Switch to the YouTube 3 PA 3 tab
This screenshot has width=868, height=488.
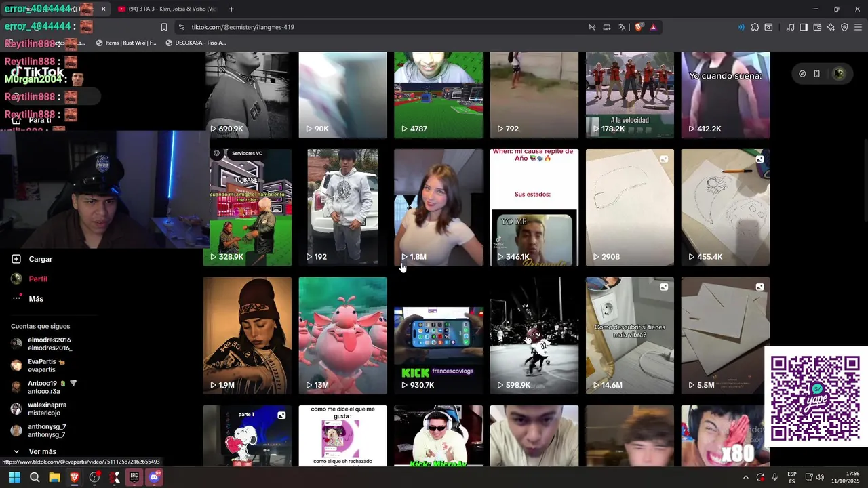coord(167,9)
